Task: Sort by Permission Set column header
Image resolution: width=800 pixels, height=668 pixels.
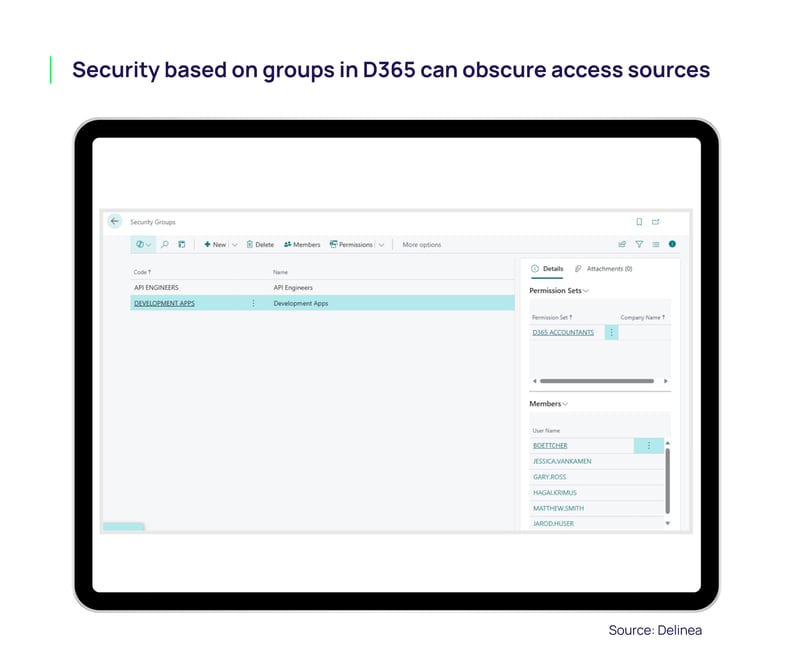Action: pos(552,317)
